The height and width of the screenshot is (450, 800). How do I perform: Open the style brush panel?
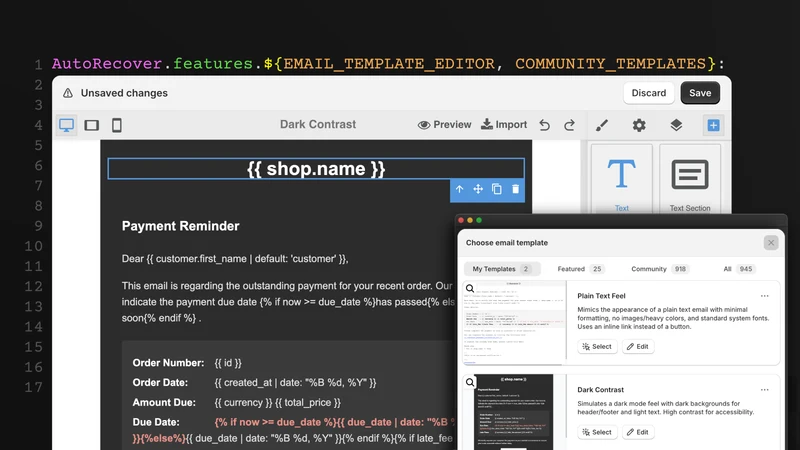(602, 125)
